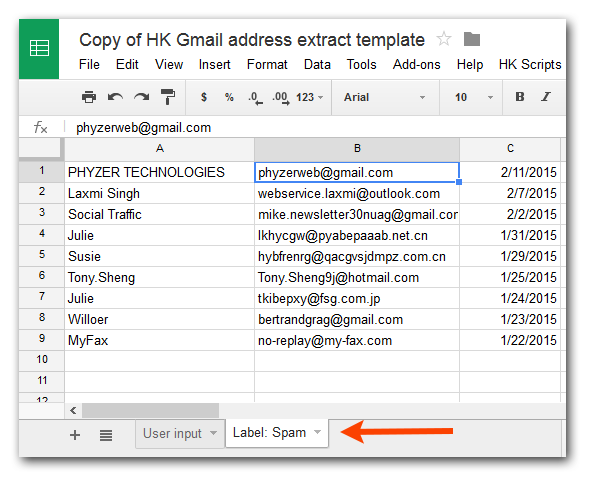Select cell Tony.Sheng in column A
The image size is (589, 483).
pyautogui.click(x=160, y=278)
